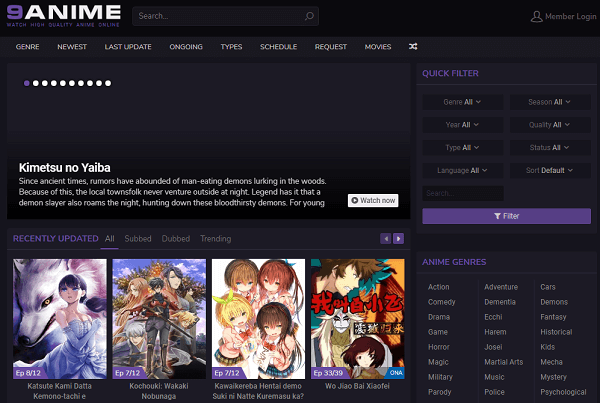Click the Watch now button
Viewport: 600px width, 403px height.
pos(373,201)
